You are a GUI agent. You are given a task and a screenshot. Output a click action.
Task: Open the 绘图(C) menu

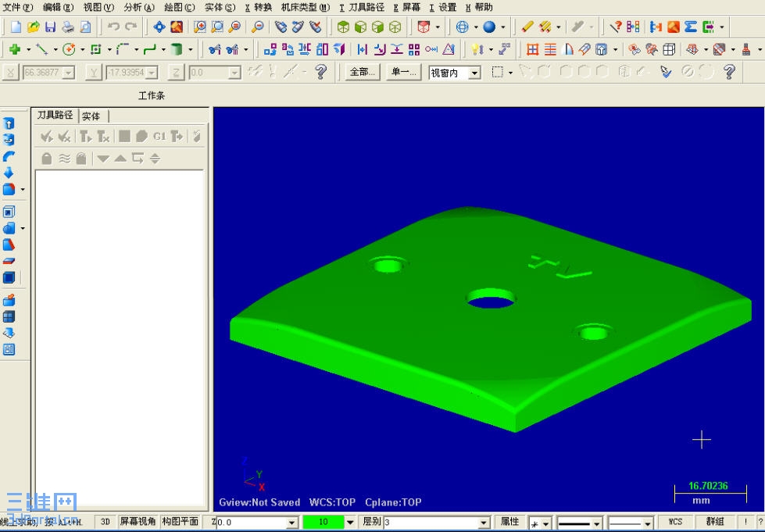[x=180, y=7]
